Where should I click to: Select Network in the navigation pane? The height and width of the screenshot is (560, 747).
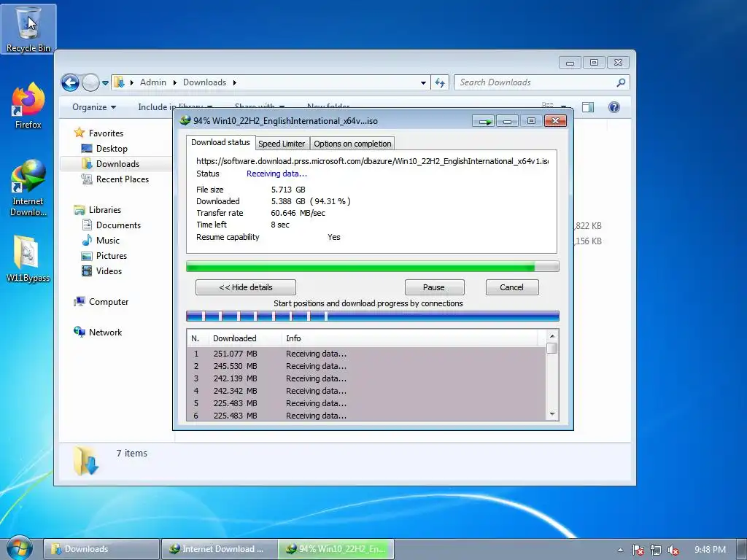point(105,332)
